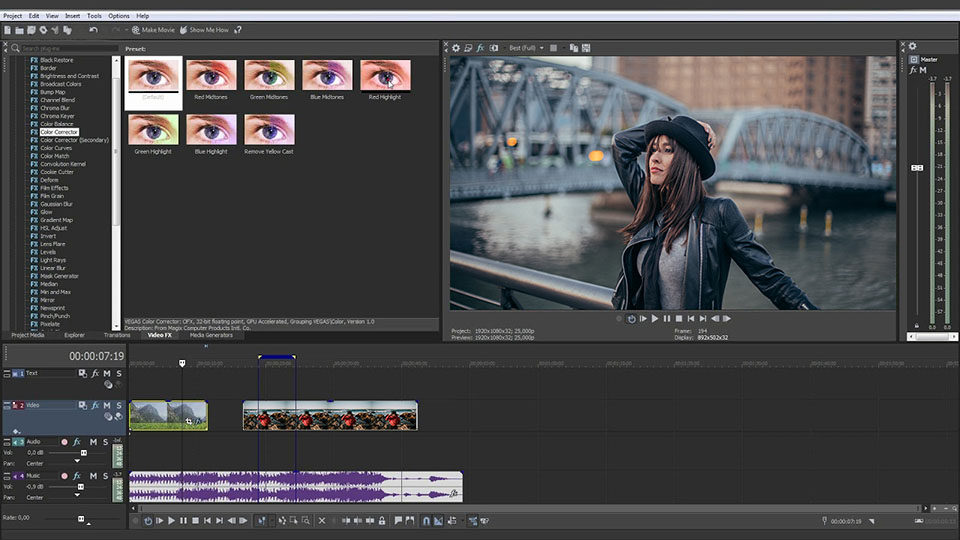This screenshot has height=540, width=960.
Task: Click the Master bus volume fader
Action: pyautogui.click(x=917, y=168)
